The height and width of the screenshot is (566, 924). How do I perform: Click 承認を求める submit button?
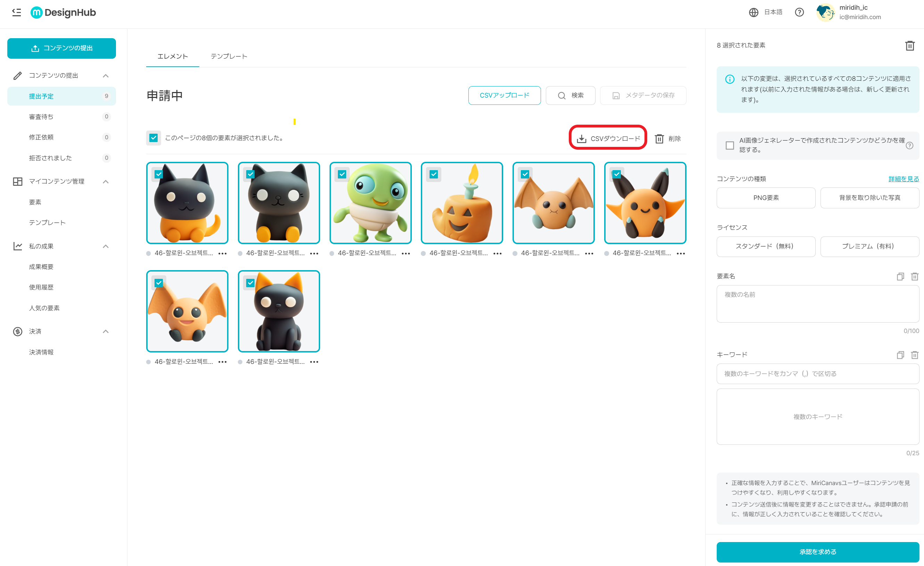(817, 552)
